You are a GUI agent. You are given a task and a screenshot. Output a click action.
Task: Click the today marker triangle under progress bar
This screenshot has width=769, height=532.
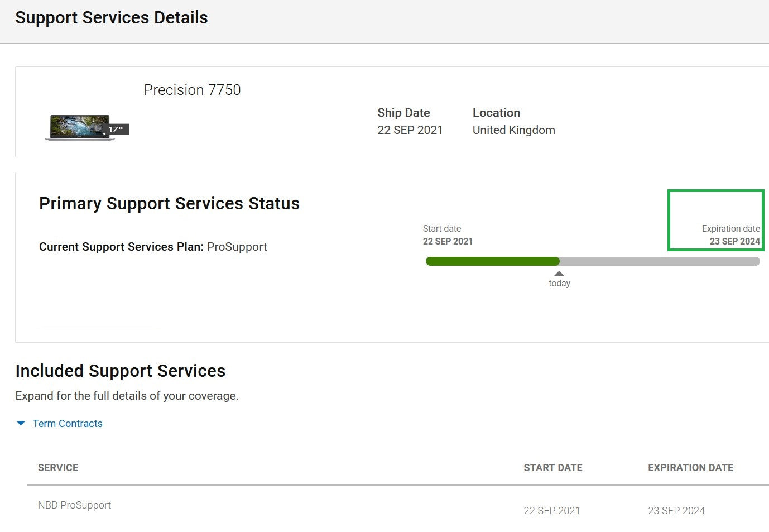point(559,274)
